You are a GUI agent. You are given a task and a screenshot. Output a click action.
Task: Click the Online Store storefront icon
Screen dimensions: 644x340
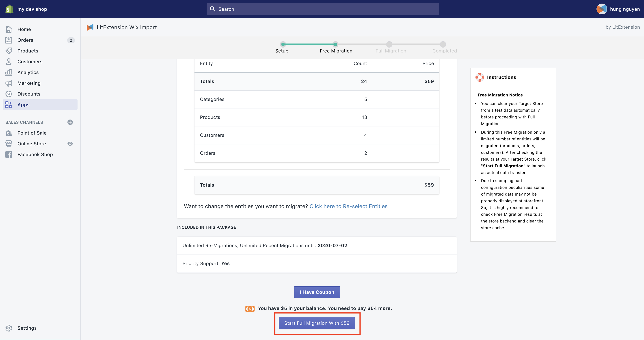[9, 144]
